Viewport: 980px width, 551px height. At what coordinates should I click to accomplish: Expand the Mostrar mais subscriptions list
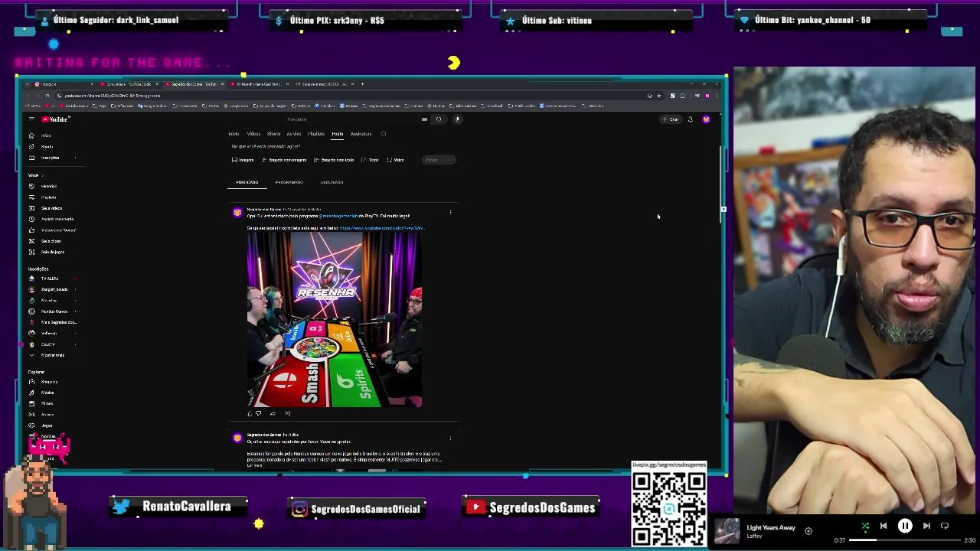coord(52,355)
